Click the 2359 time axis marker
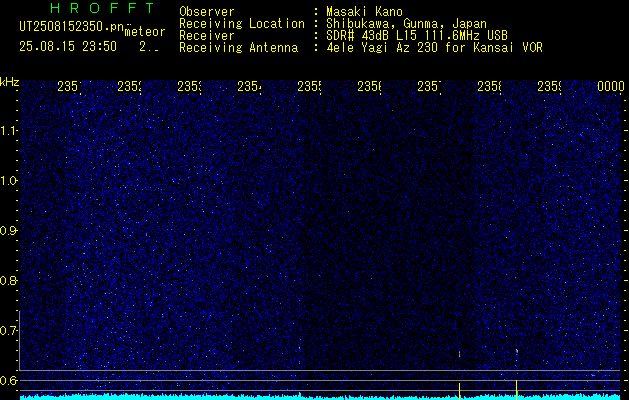 coord(549,86)
